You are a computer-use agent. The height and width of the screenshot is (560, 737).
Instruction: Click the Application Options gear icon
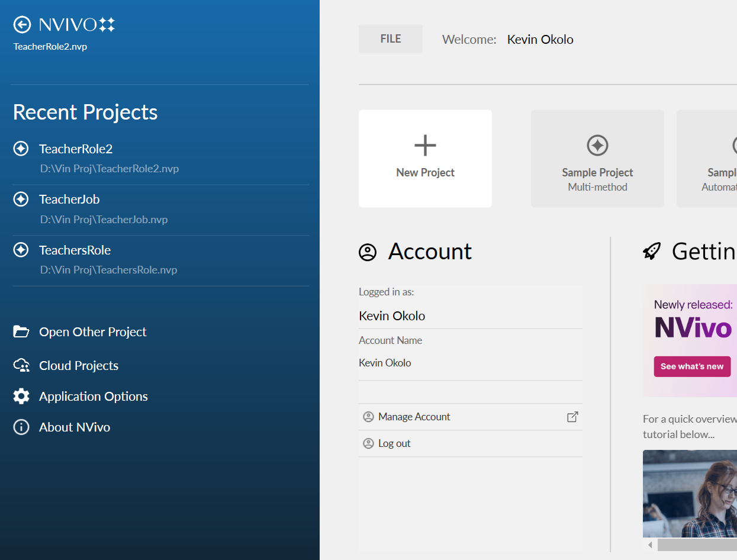(x=21, y=397)
